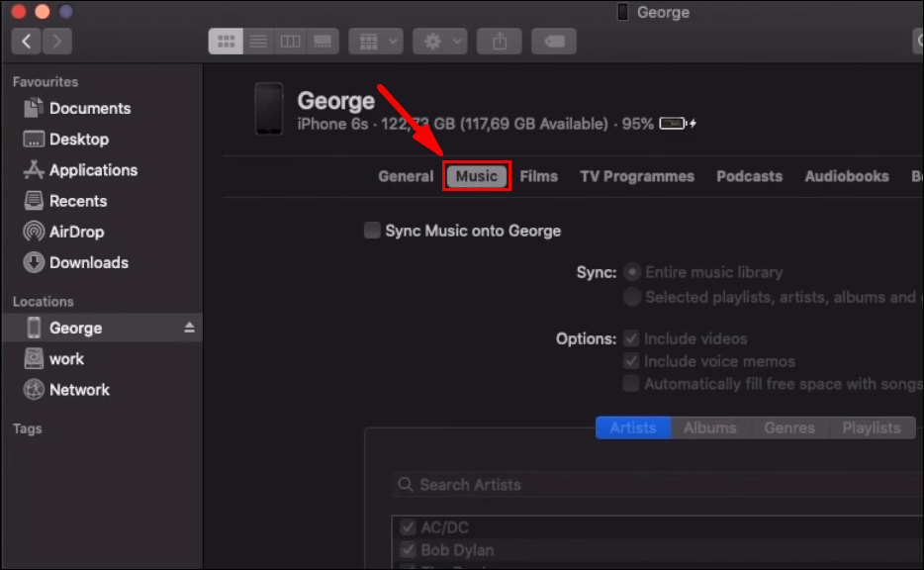This screenshot has width=924, height=570.
Task: Select the Albums segment
Action: tap(710, 427)
